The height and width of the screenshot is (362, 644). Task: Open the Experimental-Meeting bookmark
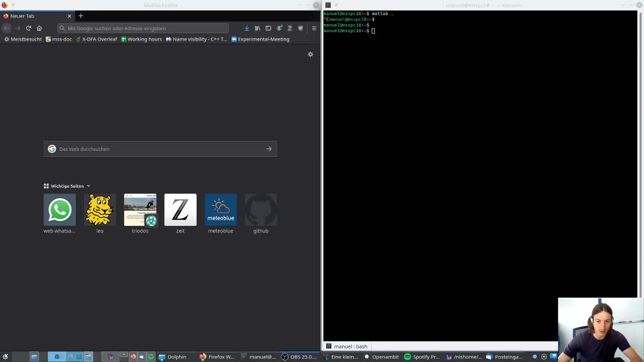261,39
